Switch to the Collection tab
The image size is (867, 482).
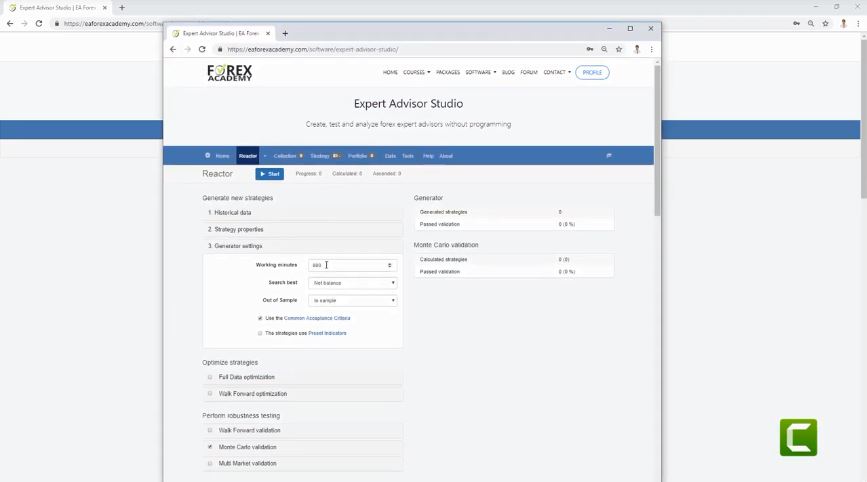point(286,156)
